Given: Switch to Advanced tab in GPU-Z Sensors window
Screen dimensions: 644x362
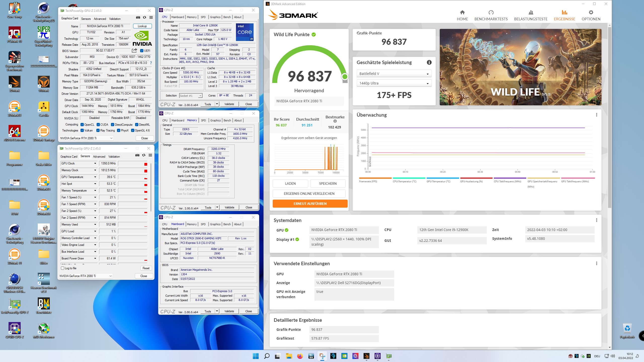Looking at the screenshot, I should tap(99, 157).
